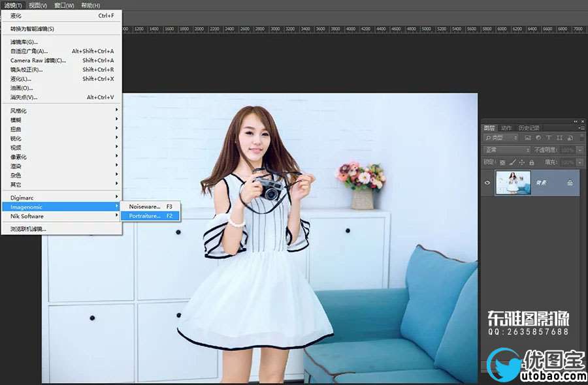Expand the 渲染 submenu
Image resolution: width=588 pixels, height=385 pixels.
click(62, 166)
